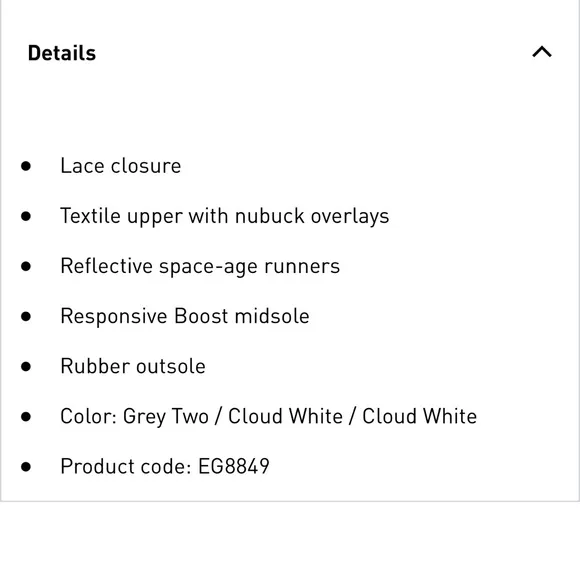Viewport: 580px width, 580px height.
Task: Click bullet beside Rubber outsole
Action: [x=26, y=366]
